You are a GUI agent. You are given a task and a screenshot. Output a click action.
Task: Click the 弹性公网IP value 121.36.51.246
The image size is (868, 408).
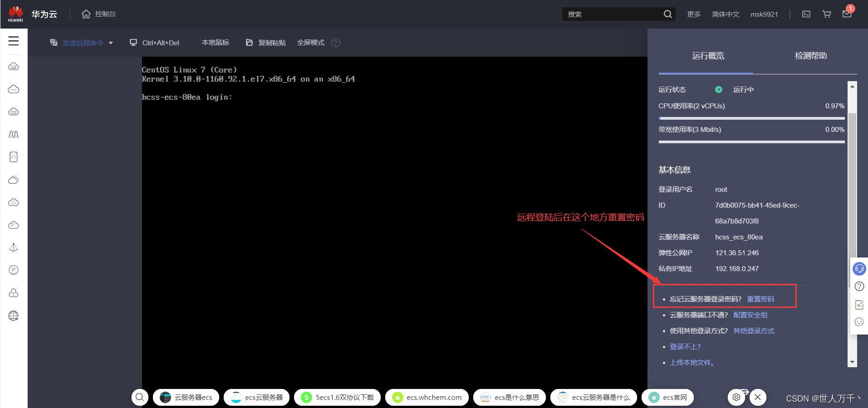[737, 253]
